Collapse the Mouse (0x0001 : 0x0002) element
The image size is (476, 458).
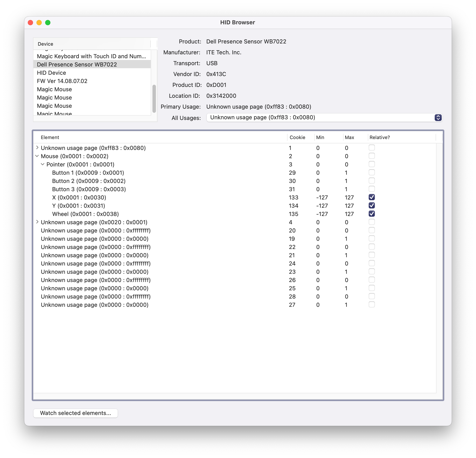37,156
